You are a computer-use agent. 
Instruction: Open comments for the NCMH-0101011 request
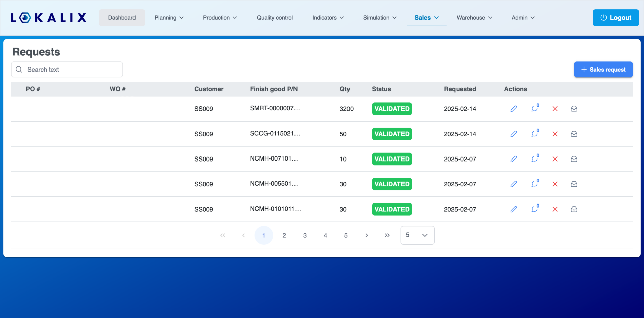(x=535, y=209)
